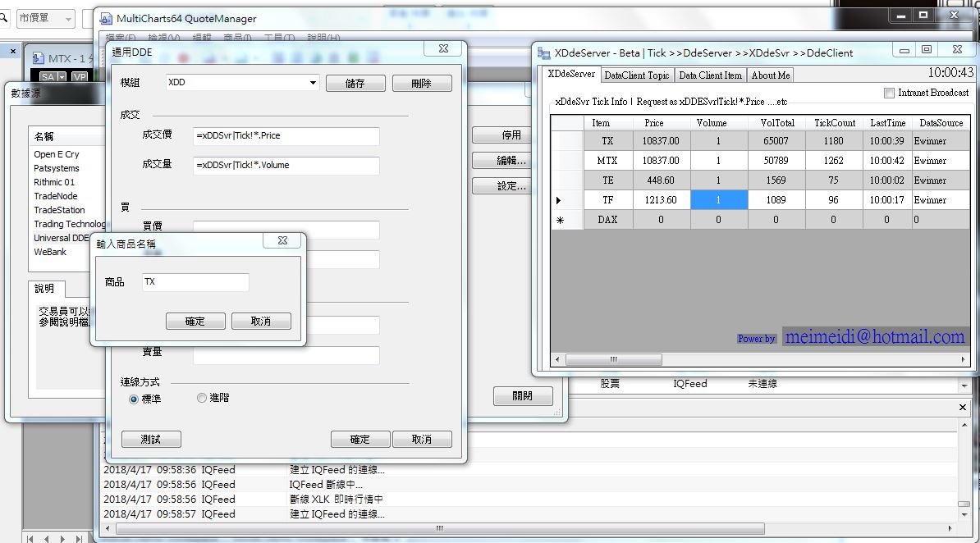
Task: Go to the first chart with the skip-back arrow
Action: point(30,539)
